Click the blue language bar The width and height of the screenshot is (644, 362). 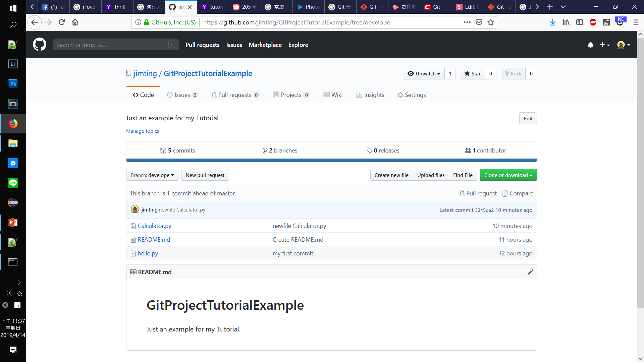[x=331, y=160]
